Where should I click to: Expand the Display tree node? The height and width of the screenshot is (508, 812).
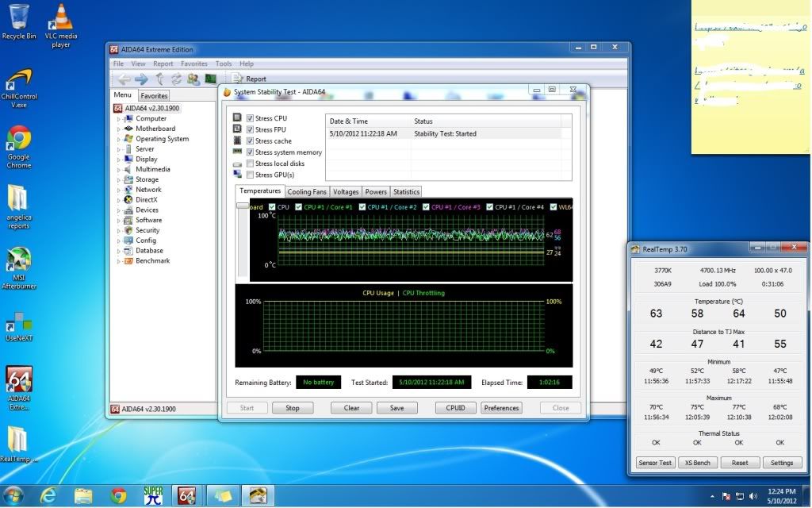pyautogui.click(x=119, y=160)
